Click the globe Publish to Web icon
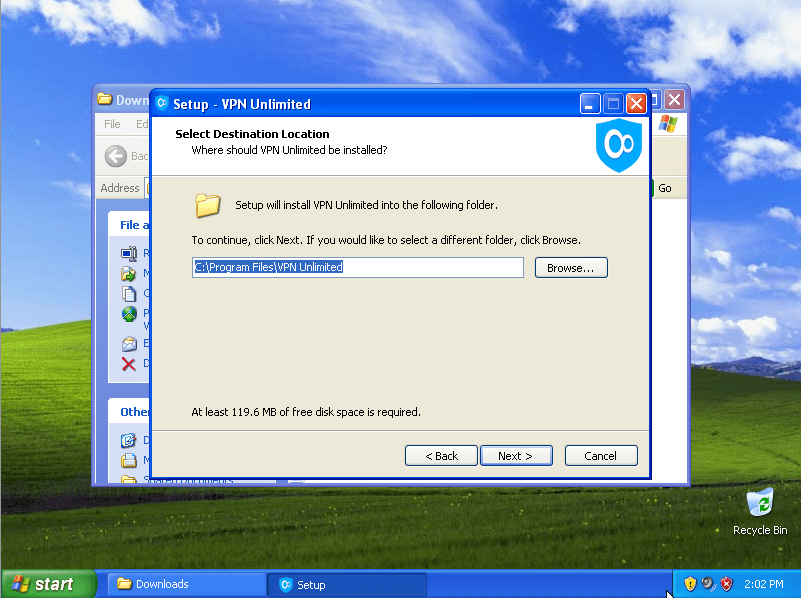801x598 pixels. [129, 313]
